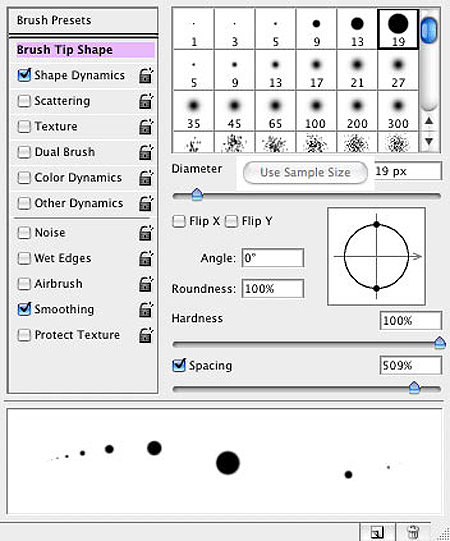Viewport: 450px width, 541px height.
Task: Toggle lock icon for Texture
Action: (x=146, y=127)
